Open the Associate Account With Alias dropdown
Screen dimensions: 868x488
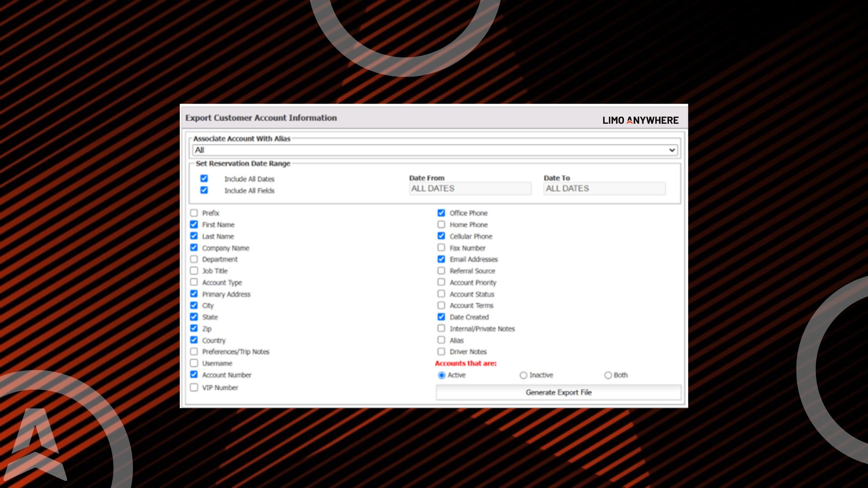click(x=434, y=150)
